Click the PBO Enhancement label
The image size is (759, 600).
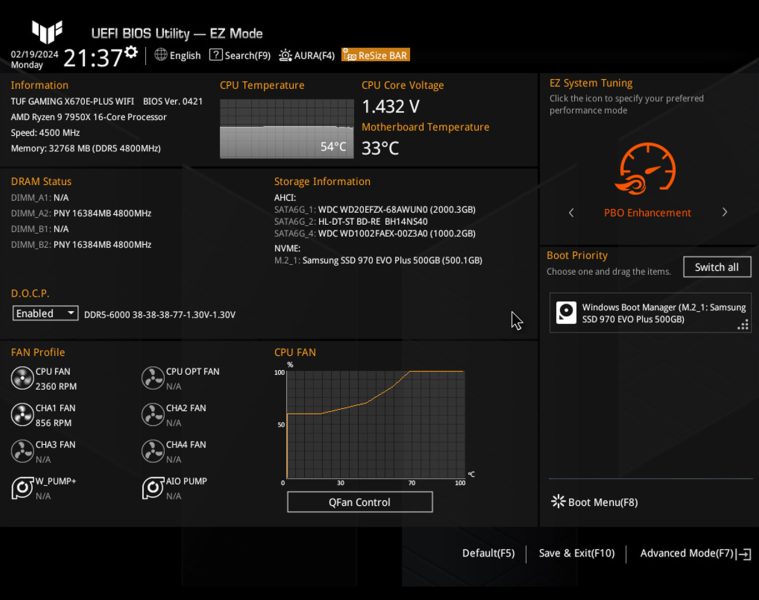pyautogui.click(x=647, y=212)
